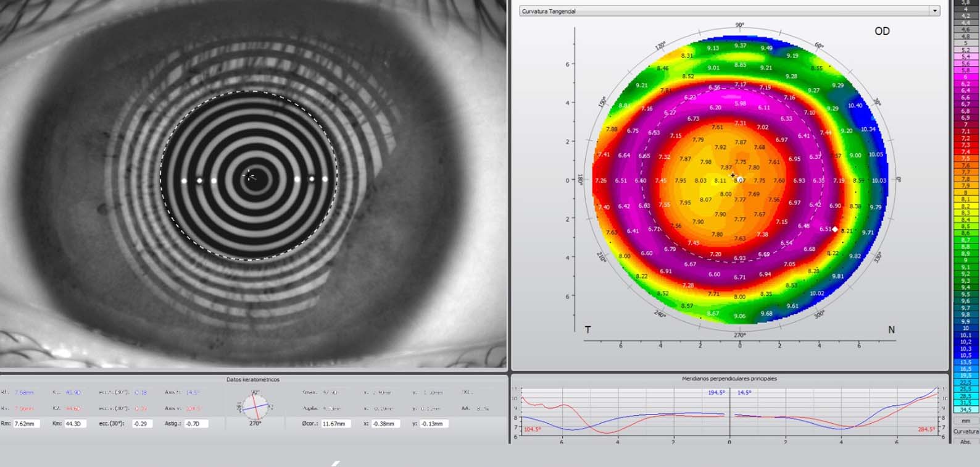Viewport: 980px width, 467px height.
Task: Select the ecc.(30°) field showing -0.29
Action: 143,424
